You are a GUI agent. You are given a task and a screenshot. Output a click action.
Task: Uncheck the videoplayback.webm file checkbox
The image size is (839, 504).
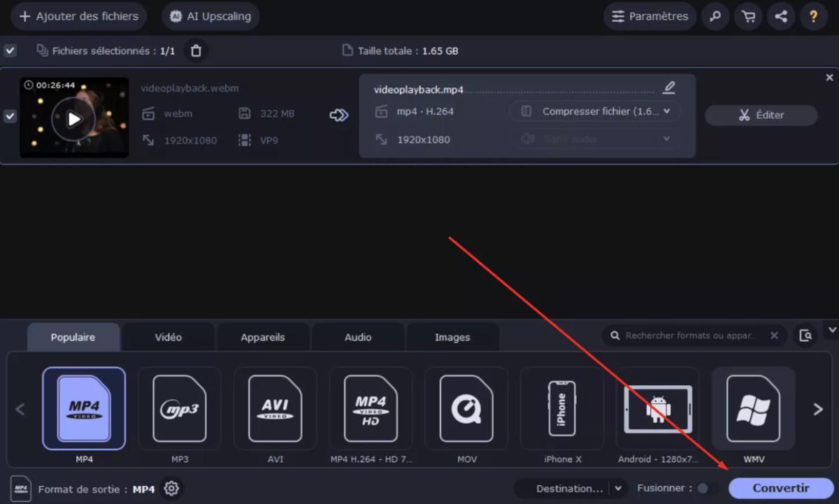pos(10,116)
